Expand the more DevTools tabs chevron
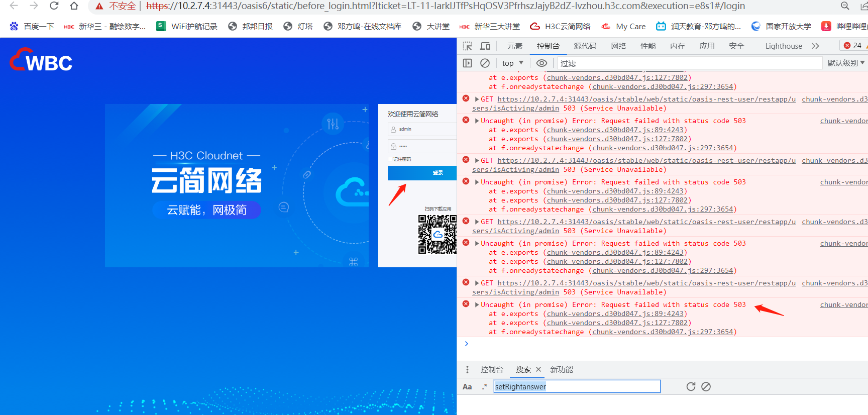 (x=815, y=46)
